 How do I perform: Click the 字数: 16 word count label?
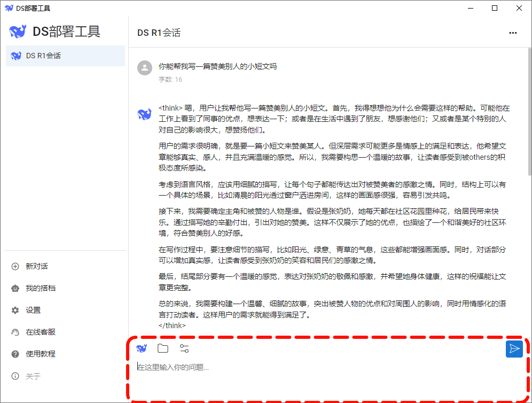(x=170, y=80)
